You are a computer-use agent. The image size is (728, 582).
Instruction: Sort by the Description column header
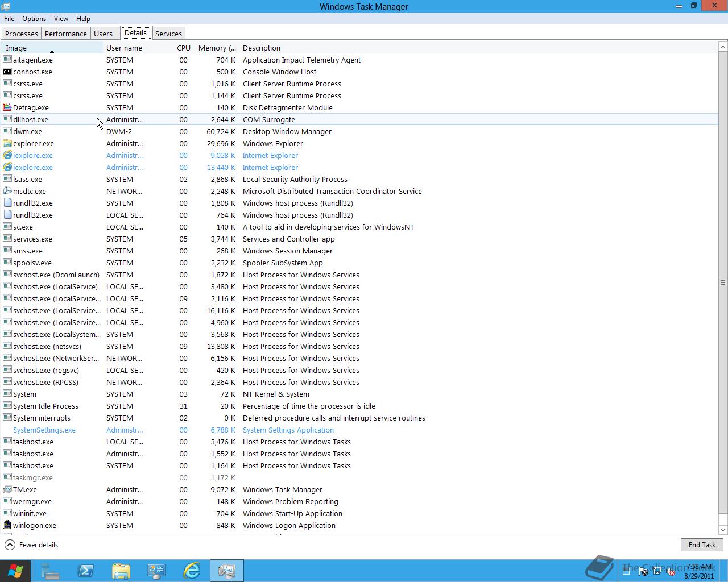coord(478,48)
